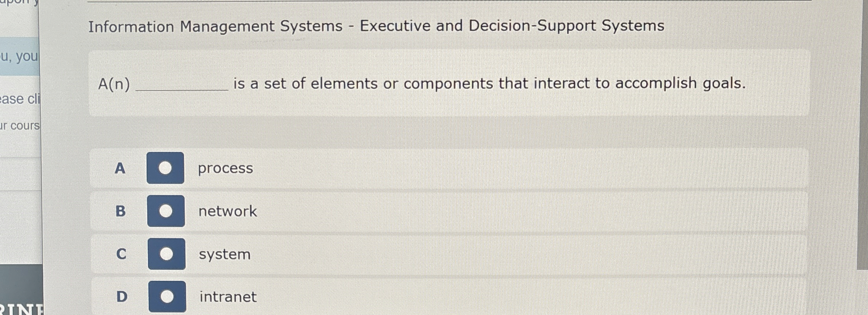Click the letter label D

(122, 297)
